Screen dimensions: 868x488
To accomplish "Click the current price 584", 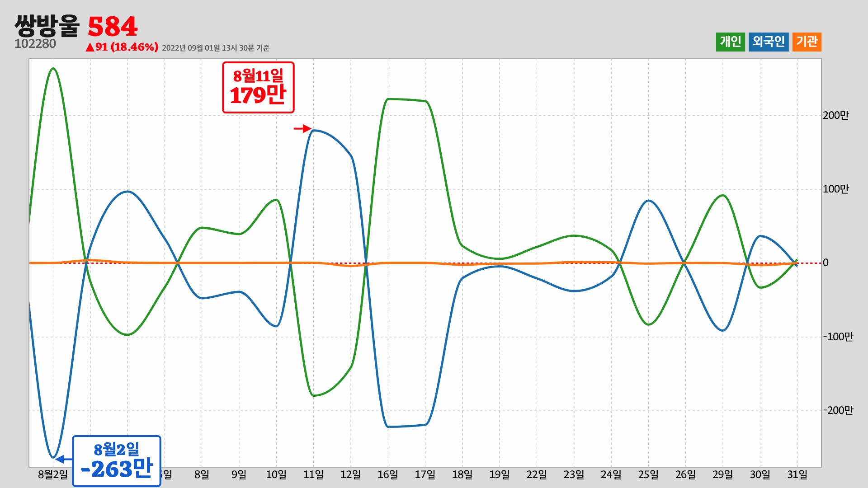I will click(113, 27).
